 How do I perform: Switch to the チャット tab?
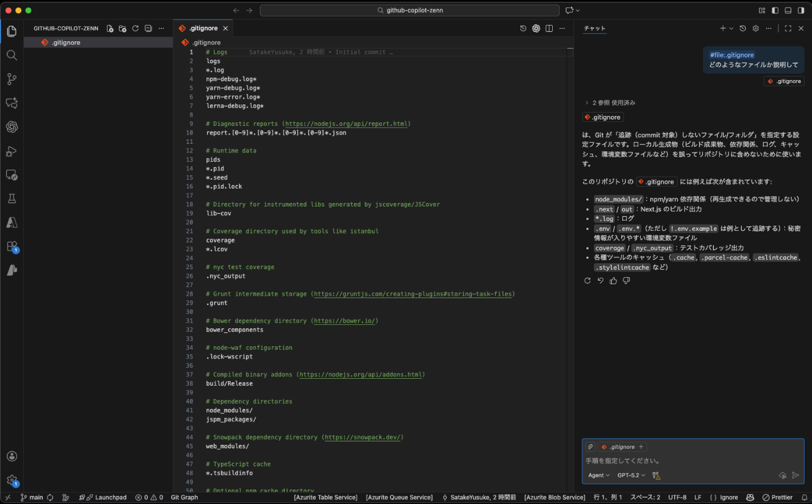594,28
